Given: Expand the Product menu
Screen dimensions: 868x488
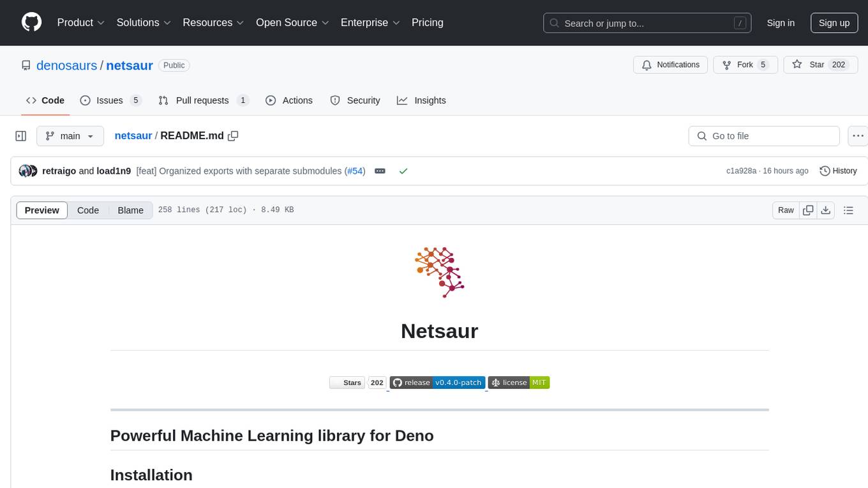Looking at the screenshot, I should [x=81, y=22].
